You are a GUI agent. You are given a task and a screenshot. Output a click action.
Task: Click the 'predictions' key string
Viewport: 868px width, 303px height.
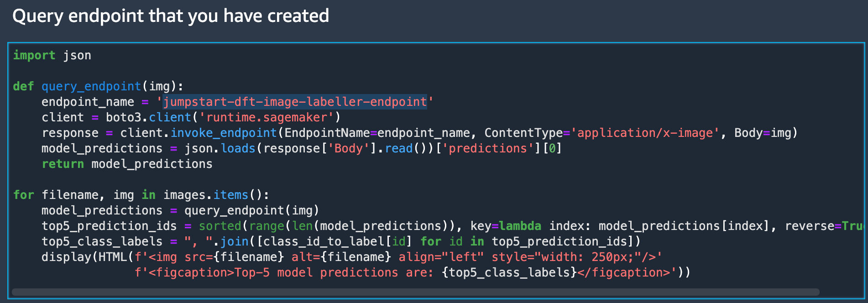[487, 148]
